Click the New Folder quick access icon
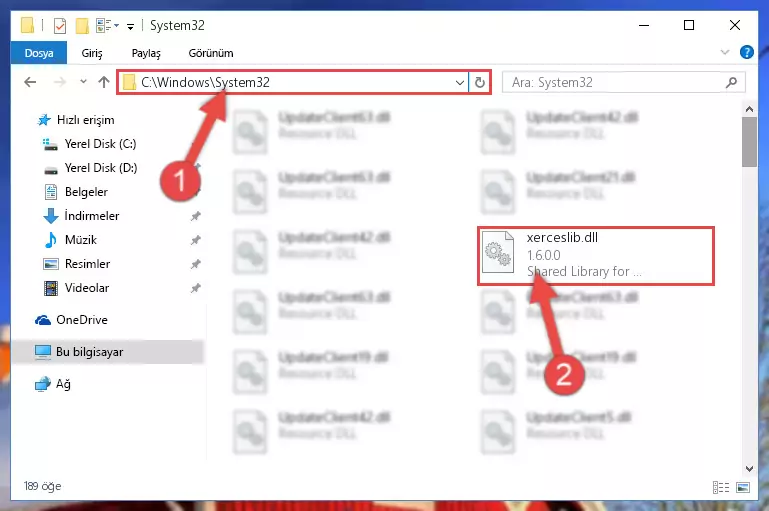The width and height of the screenshot is (769, 511). click(x=82, y=26)
